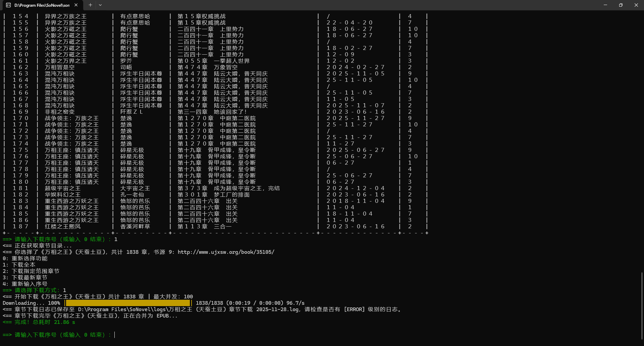644x346 pixels.
Task: Click the '0: 重新选择功能' option line
Action: coord(25,258)
